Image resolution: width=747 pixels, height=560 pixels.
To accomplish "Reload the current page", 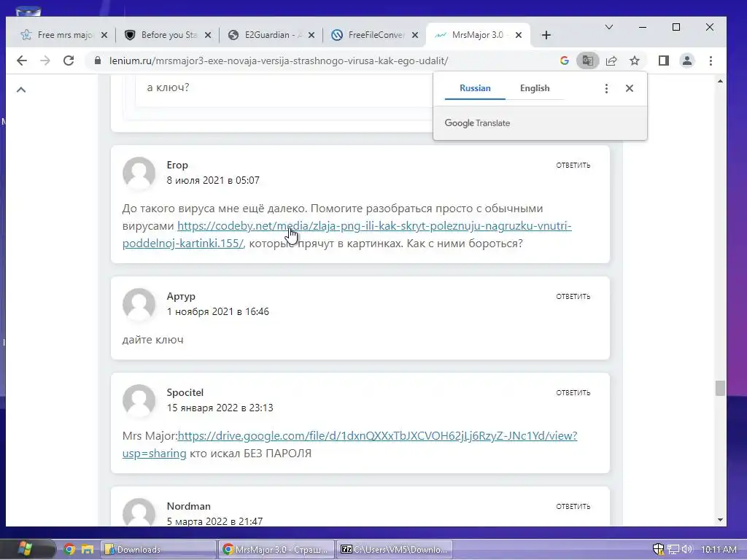I will click(x=69, y=61).
